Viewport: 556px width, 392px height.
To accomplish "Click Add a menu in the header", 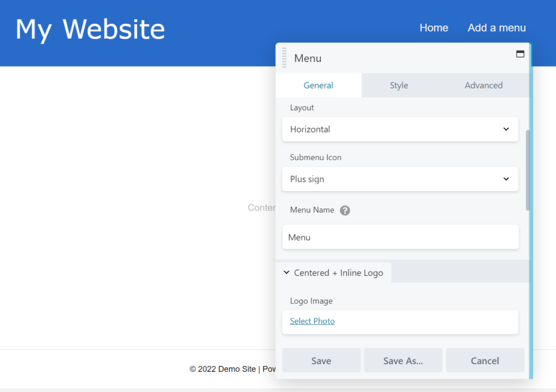I will [x=496, y=28].
